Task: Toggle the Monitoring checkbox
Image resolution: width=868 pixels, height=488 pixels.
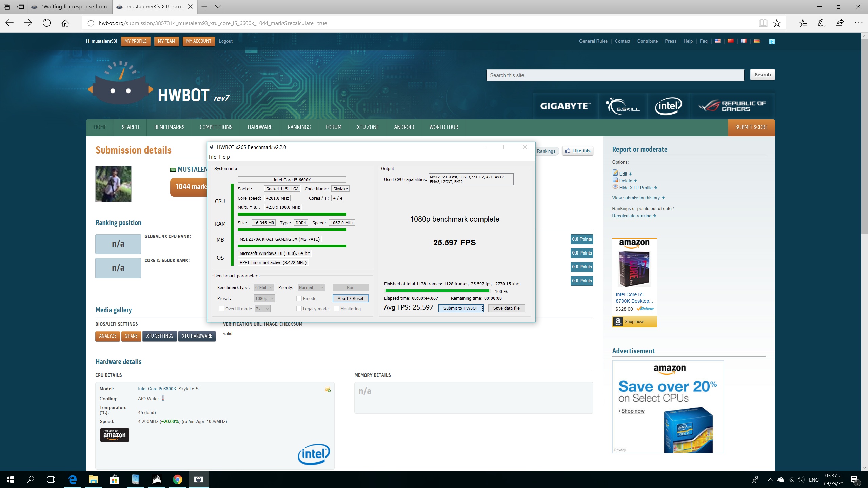Action: tap(336, 309)
